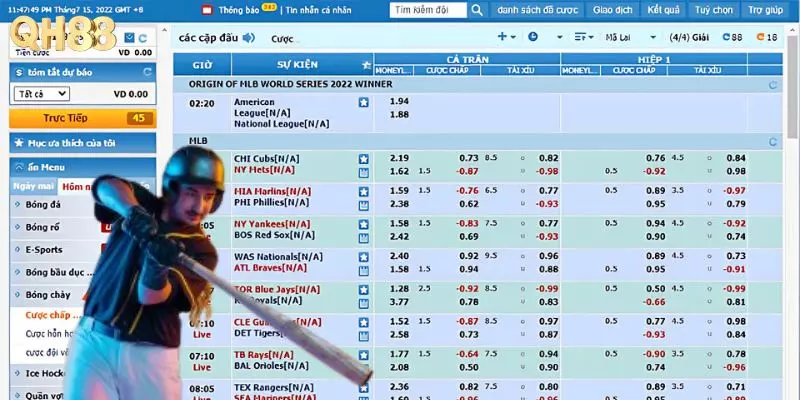Click the sound speaker icon beside các cặp đấu

click(x=248, y=38)
